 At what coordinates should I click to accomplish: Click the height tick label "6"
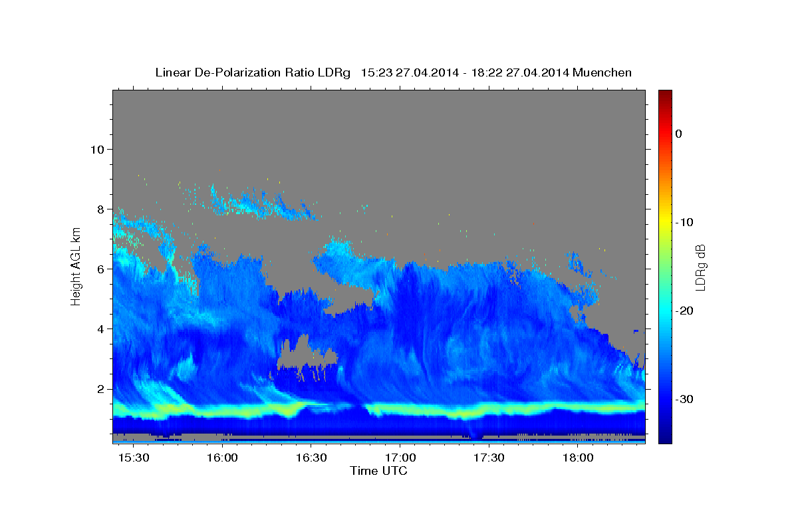coord(100,269)
